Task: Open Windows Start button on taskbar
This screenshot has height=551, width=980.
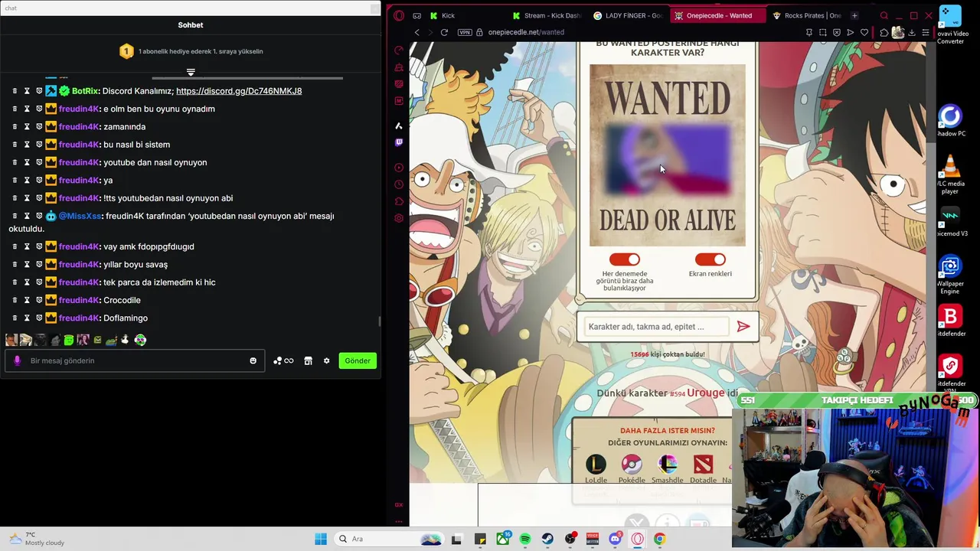Action: [x=321, y=539]
